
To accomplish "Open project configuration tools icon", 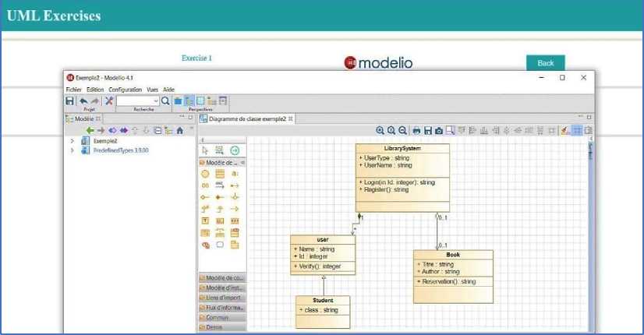I will [x=109, y=100].
